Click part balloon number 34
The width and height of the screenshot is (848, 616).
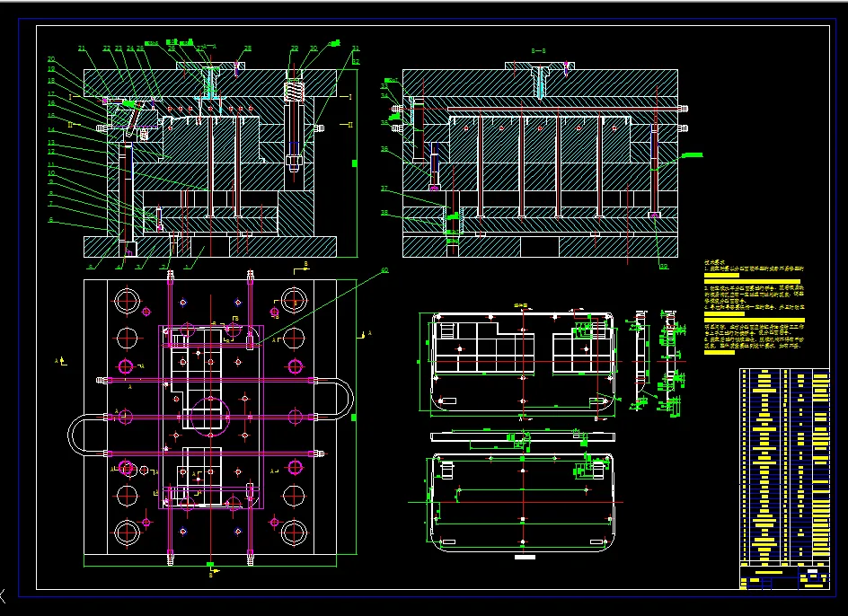(x=384, y=96)
